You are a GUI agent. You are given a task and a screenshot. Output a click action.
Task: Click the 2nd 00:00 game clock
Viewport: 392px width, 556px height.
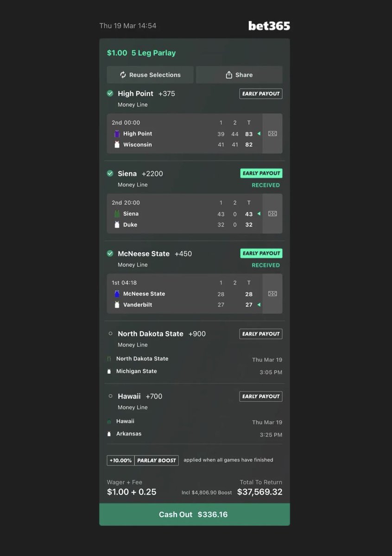(126, 123)
